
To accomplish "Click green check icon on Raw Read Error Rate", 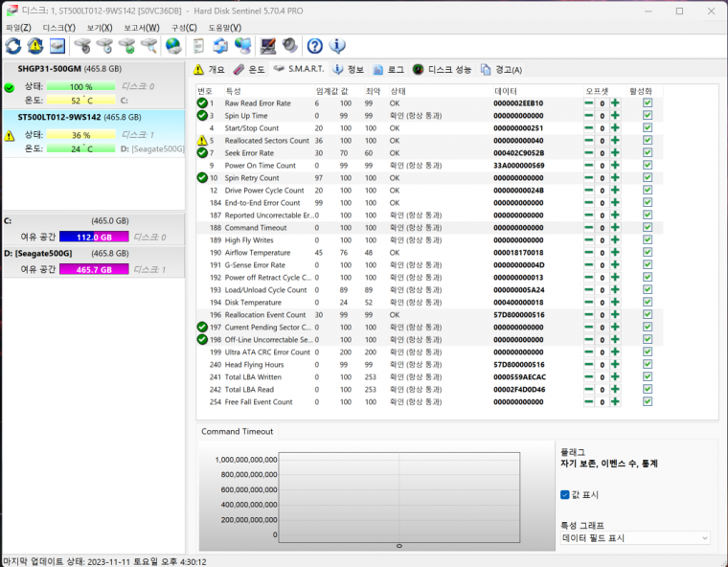I will point(202,102).
